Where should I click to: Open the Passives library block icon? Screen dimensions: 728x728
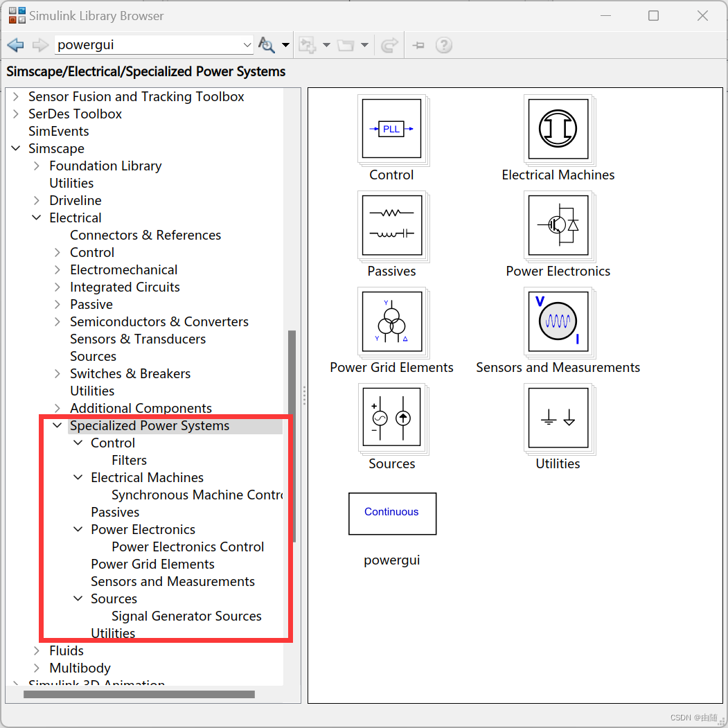coord(392,225)
